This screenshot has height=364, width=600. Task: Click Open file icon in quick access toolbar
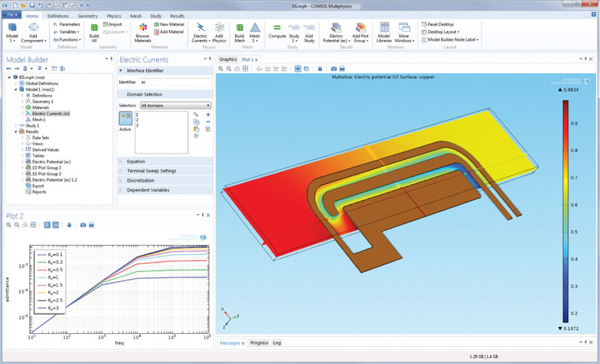click(x=23, y=5)
